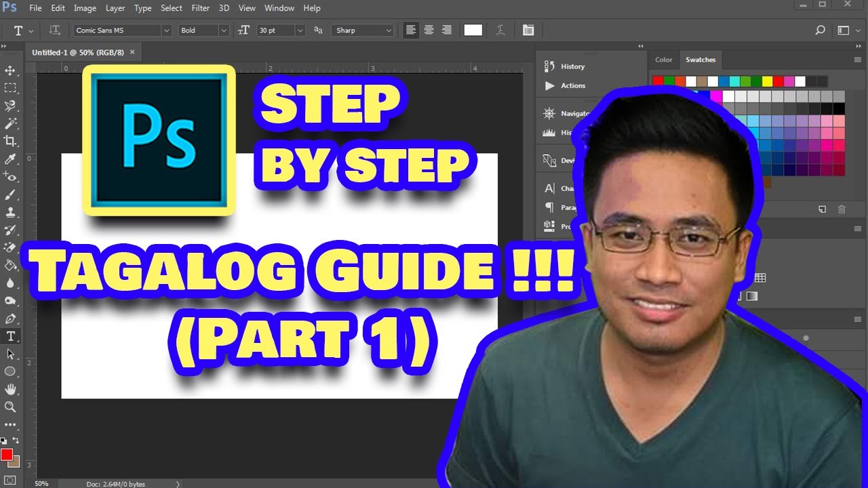Create new swatch from foreground color
Viewport: 868px width, 488px height.
click(822, 210)
